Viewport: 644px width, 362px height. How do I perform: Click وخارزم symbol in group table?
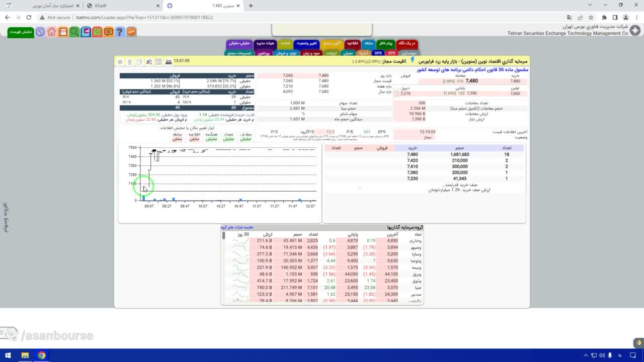click(415, 240)
